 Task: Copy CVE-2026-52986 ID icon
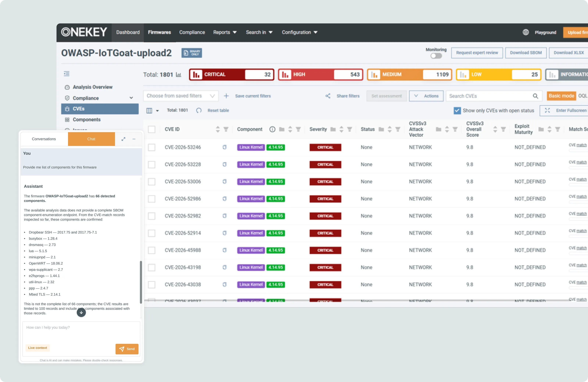[x=224, y=199]
